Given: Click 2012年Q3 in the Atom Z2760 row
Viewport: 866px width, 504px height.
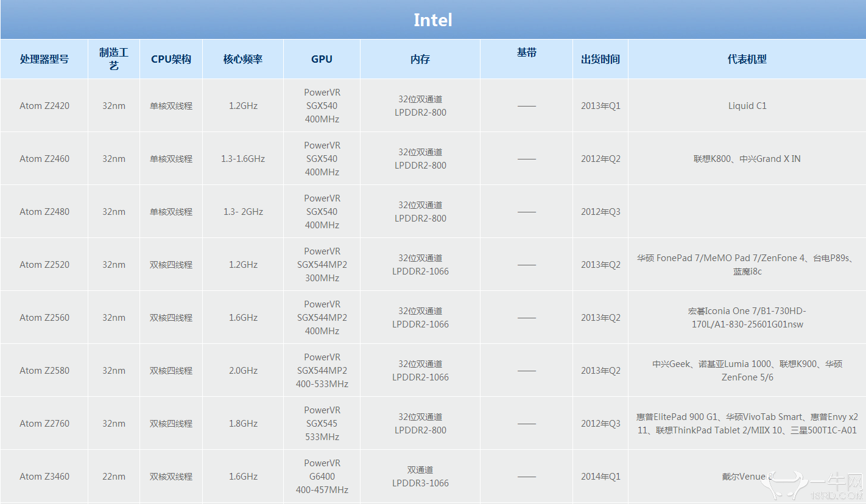Looking at the screenshot, I should [600, 424].
